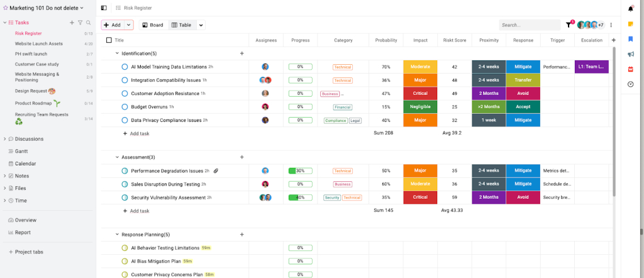Mark Budget Overruns task as complete
Viewport: 644px width, 278px height.
[125, 107]
